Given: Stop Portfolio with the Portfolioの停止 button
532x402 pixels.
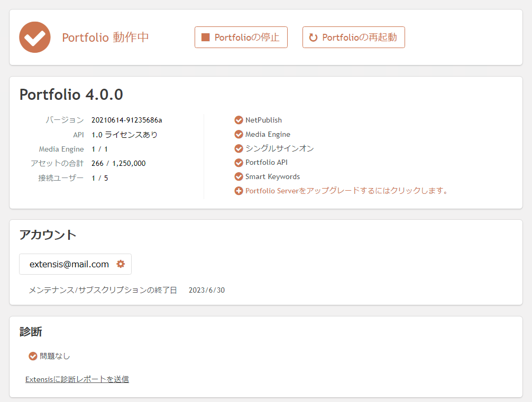Looking at the screenshot, I should (x=241, y=38).
